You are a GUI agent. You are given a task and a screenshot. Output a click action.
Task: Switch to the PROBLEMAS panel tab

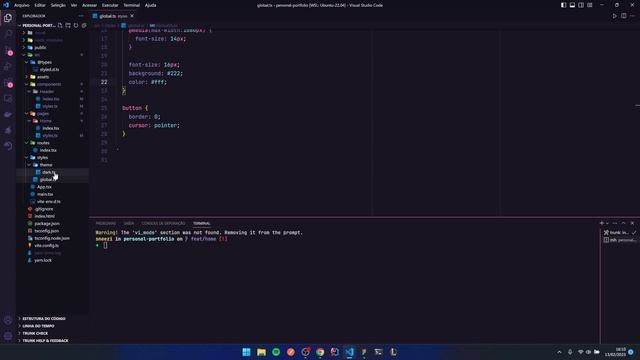106,223
